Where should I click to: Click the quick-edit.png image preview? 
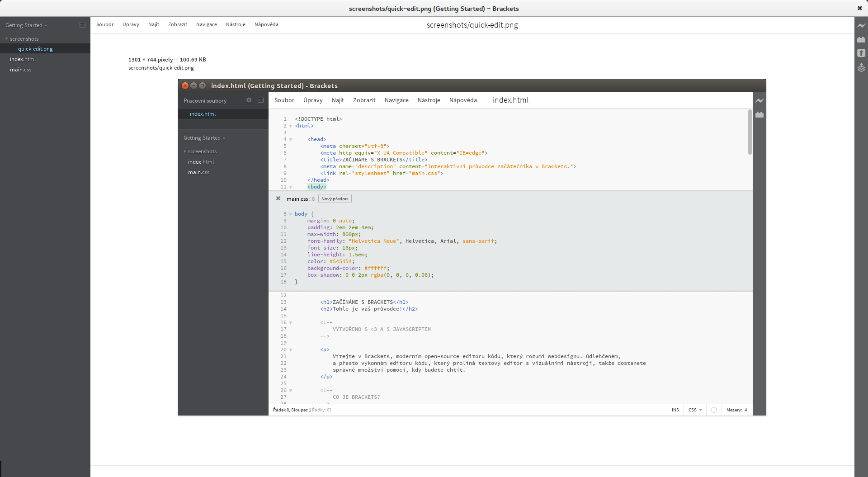coord(472,247)
